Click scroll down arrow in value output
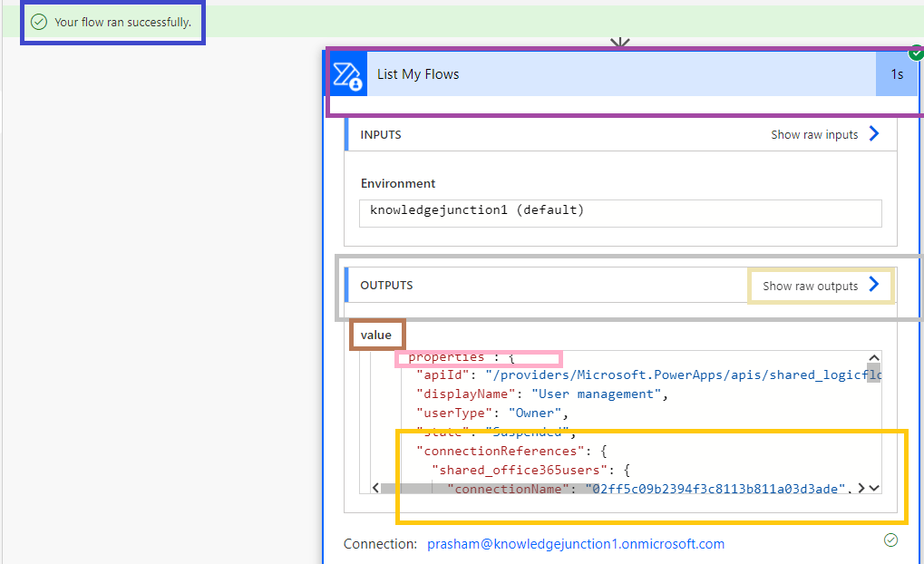This screenshot has height=564, width=924. 874,488
